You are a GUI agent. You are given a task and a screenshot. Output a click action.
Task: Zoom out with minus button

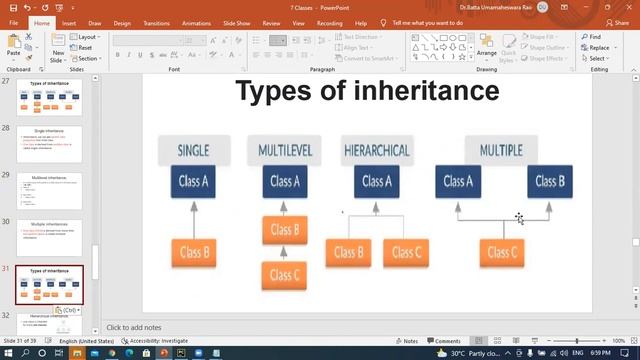pyautogui.click(x=549, y=340)
